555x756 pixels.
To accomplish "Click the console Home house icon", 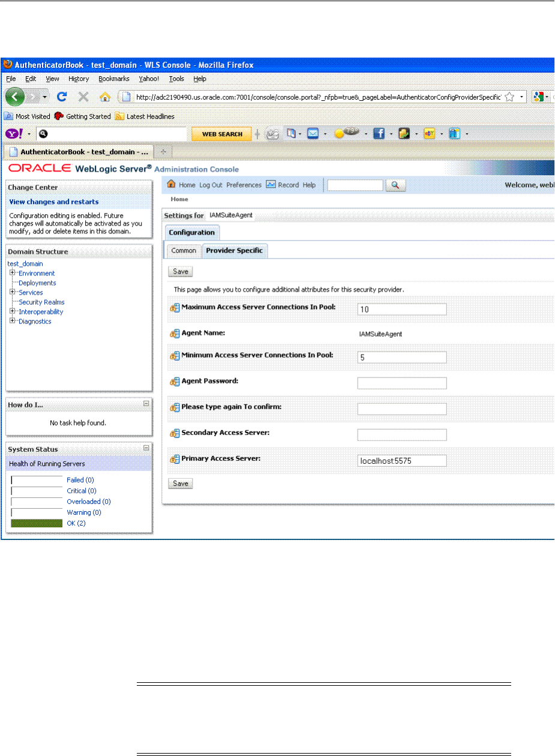I will tap(171, 185).
